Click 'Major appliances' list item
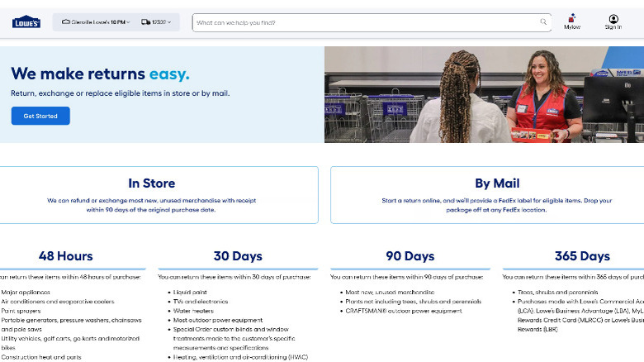Screen dimensions: 644x362 point(26,292)
